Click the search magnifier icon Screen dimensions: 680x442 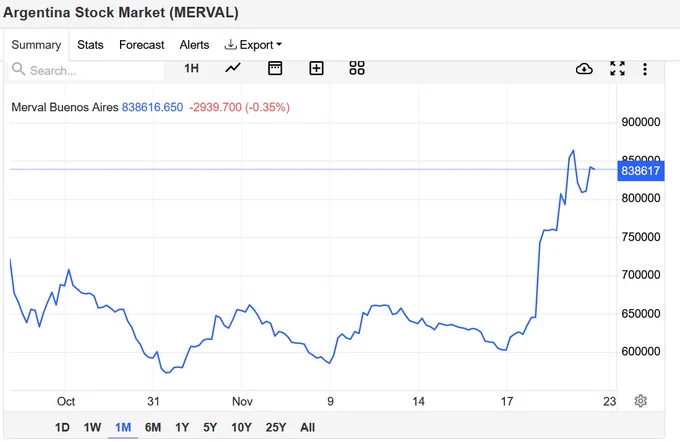tap(18, 69)
